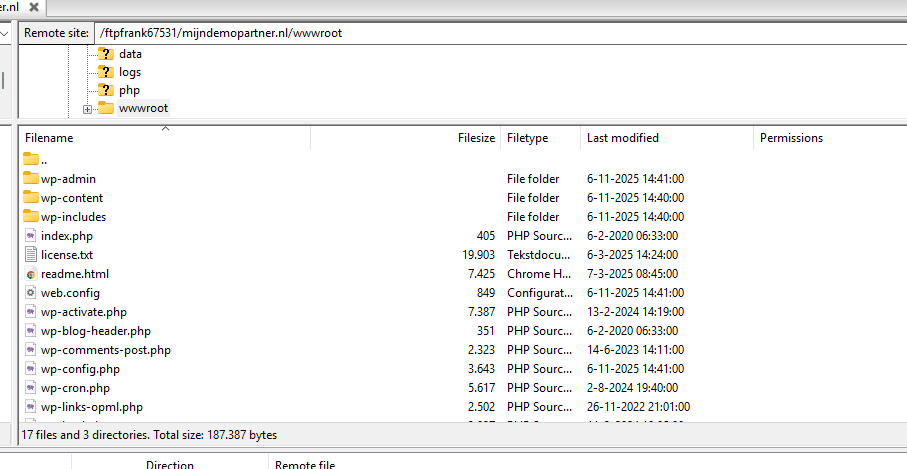
Task: Click the 'Chrome H...' filetype cell
Action: pos(539,274)
